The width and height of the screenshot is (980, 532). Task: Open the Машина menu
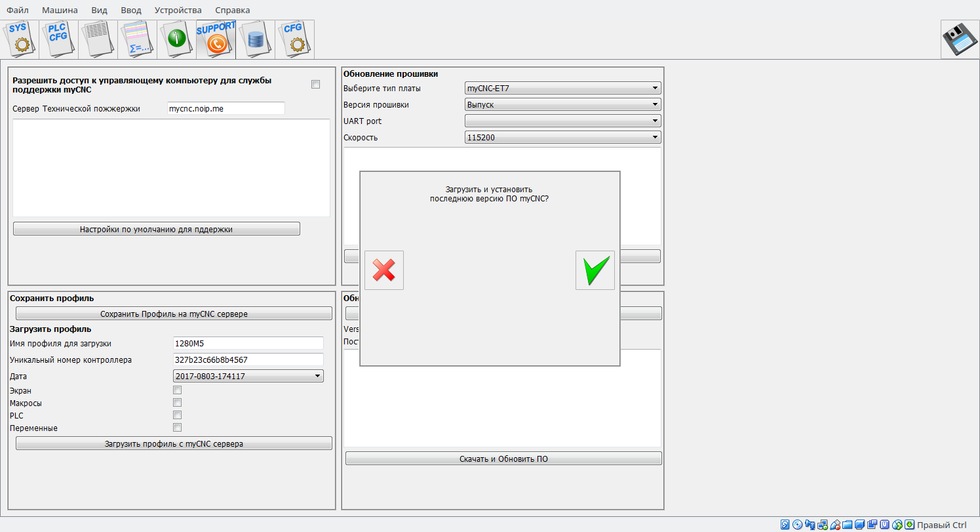point(60,10)
